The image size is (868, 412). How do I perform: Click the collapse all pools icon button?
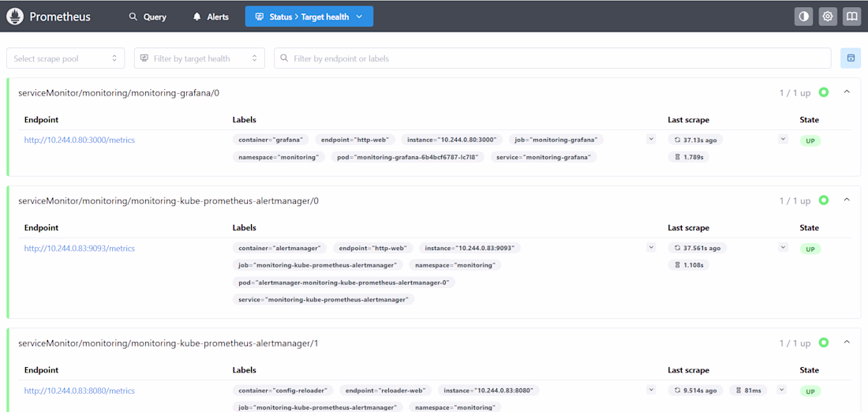[x=851, y=58]
